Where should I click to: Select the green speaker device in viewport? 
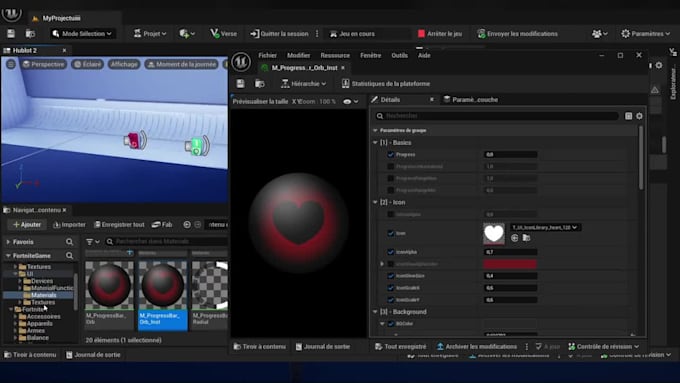click(197, 146)
